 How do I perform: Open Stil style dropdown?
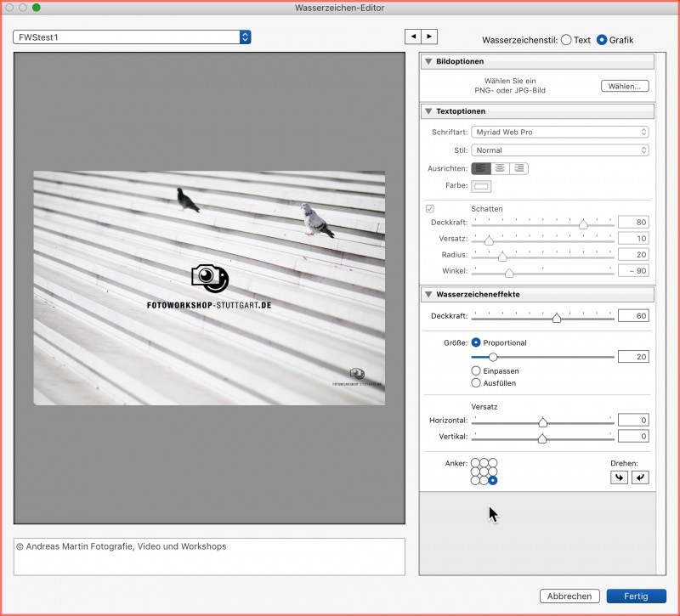[x=560, y=150]
